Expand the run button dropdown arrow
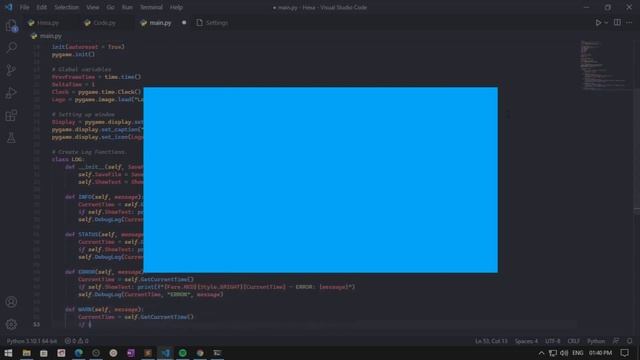Screen dimensions: 640x360 [x=606, y=23]
